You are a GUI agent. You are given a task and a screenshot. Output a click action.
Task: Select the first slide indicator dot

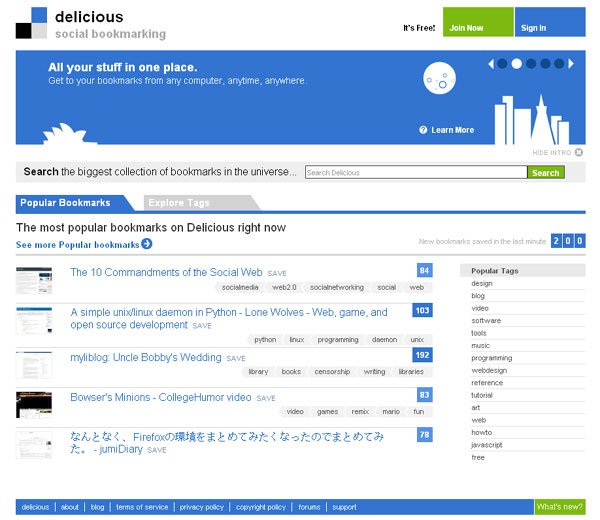click(503, 64)
